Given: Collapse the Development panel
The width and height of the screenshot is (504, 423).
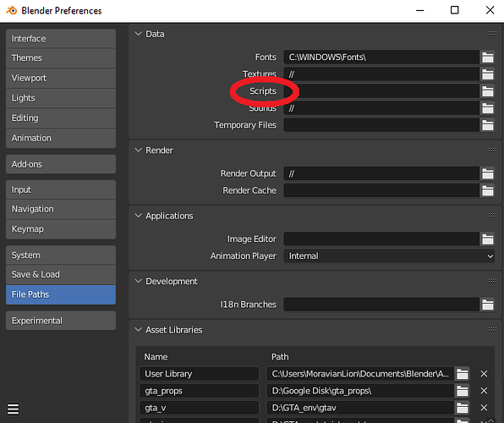Looking at the screenshot, I should tap(138, 281).
